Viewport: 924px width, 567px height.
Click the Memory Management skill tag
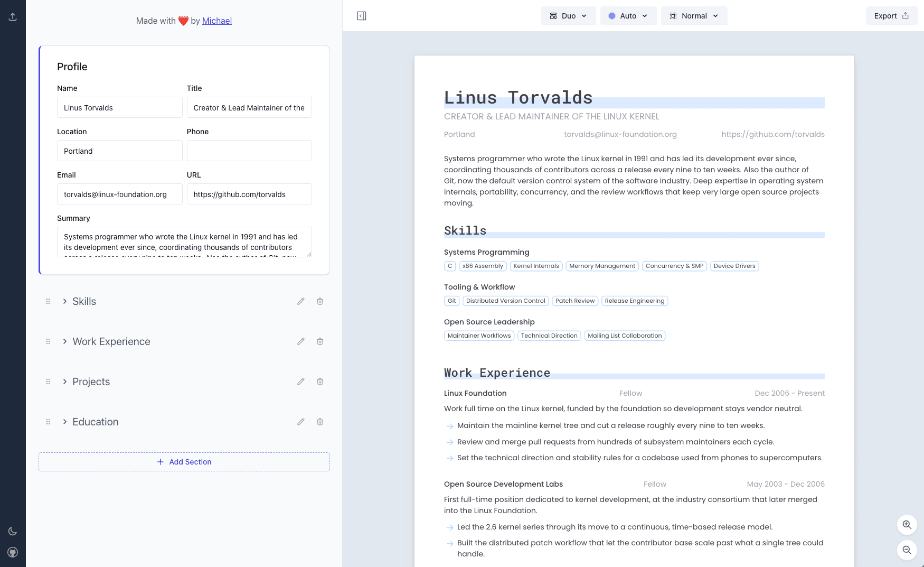click(602, 266)
